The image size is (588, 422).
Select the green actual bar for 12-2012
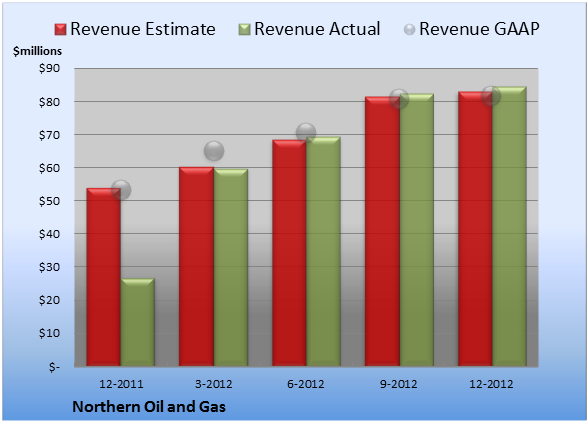coord(509,226)
